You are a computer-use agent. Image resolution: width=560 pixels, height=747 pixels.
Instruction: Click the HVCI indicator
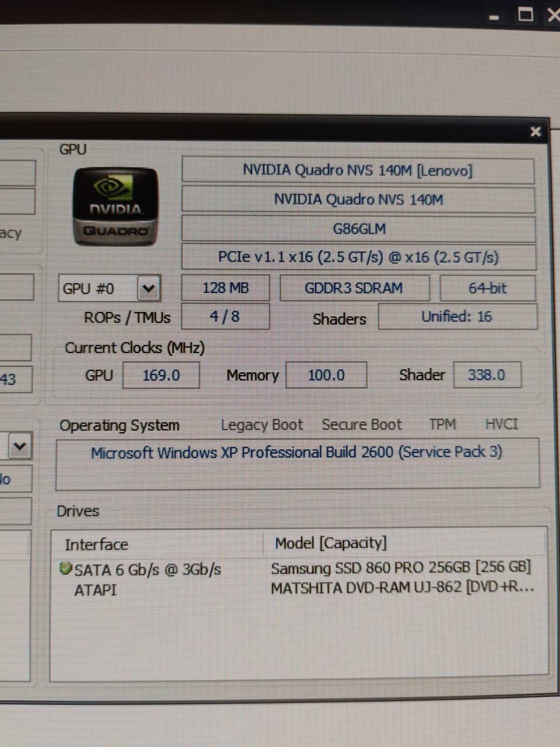point(502,424)
